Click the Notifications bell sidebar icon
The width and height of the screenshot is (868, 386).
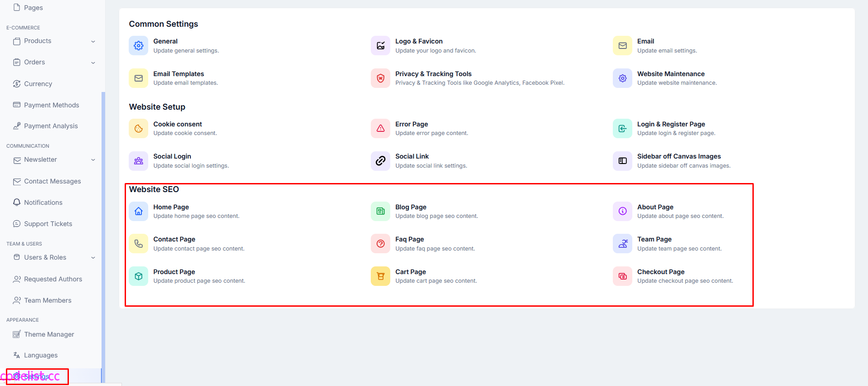click(x=17, y=203)
